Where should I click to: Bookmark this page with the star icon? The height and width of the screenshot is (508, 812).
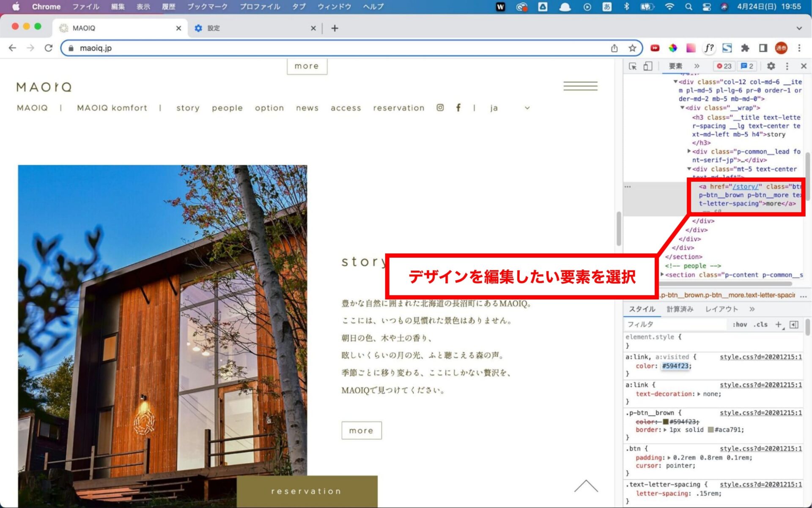632,48
